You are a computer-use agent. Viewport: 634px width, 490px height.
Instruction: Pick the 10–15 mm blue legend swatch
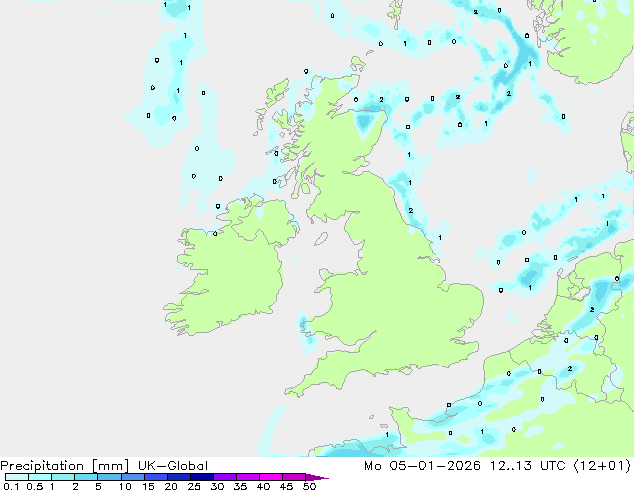click(x=132, y=477)
